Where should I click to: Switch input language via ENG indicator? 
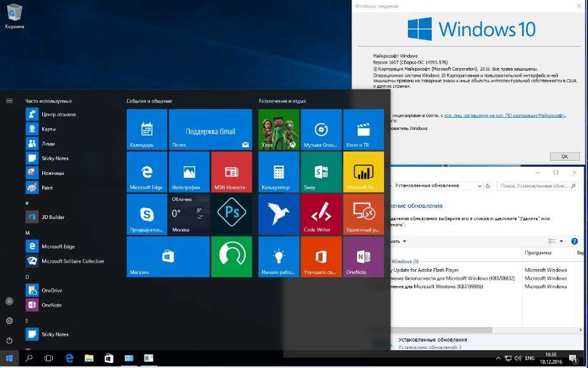[x=530, y=359]
